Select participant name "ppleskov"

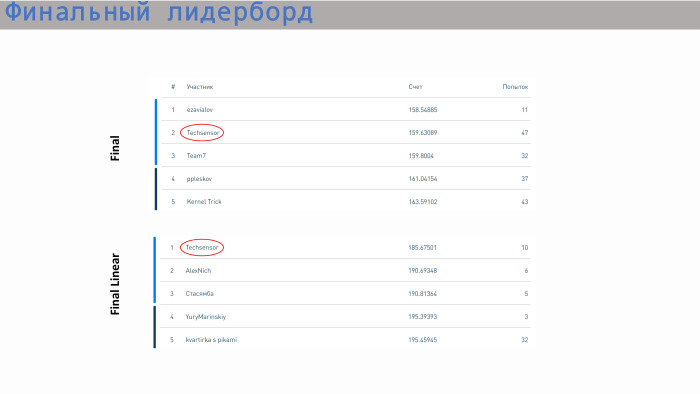point(199,179)
